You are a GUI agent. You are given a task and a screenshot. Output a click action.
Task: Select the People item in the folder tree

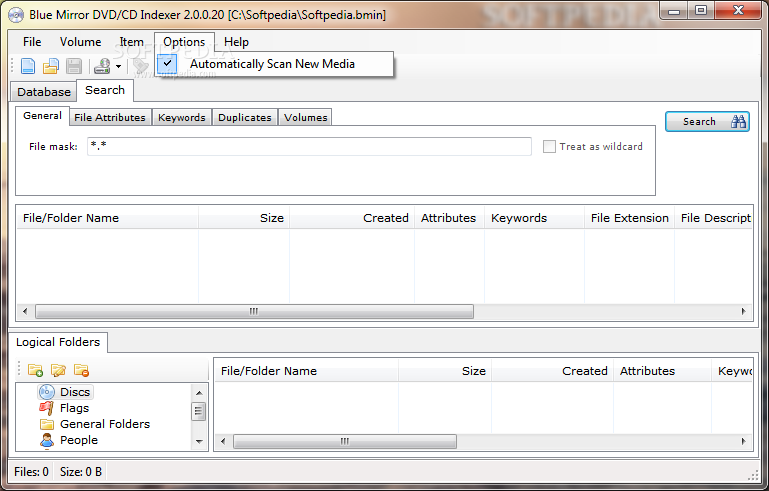(x=69, y=440)
